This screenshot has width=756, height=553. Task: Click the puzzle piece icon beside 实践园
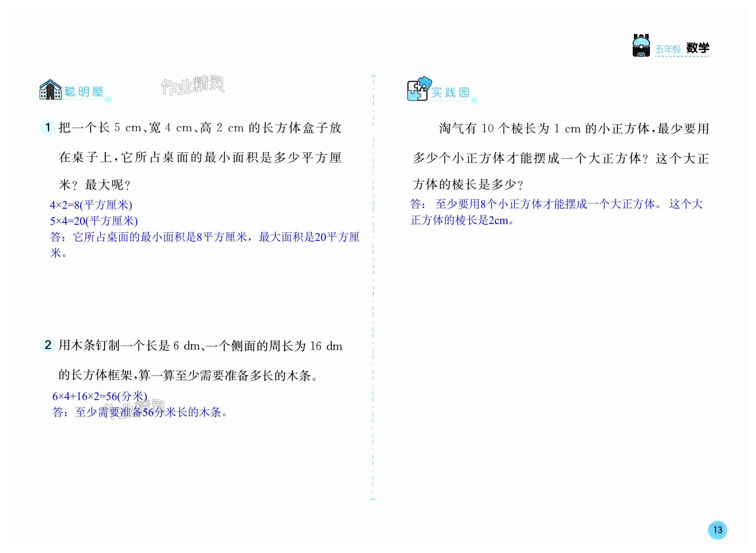418,89
